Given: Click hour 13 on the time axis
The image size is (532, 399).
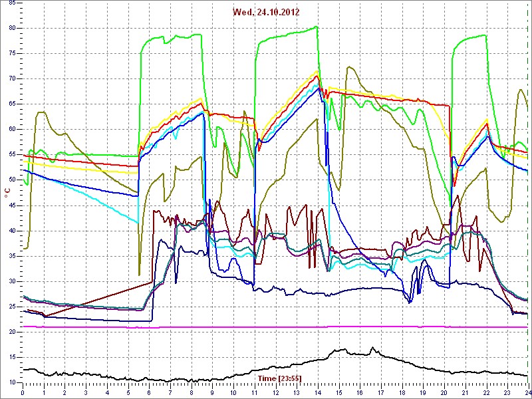Looking at the screenshot, I should click(296, 393).
